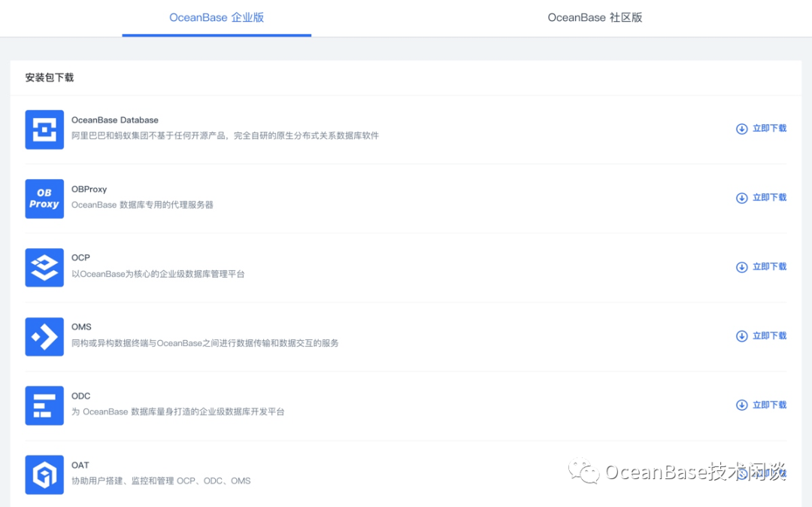Select the ODC title text
The height and width of the screenshot is (507, 812).
[80, 396]
